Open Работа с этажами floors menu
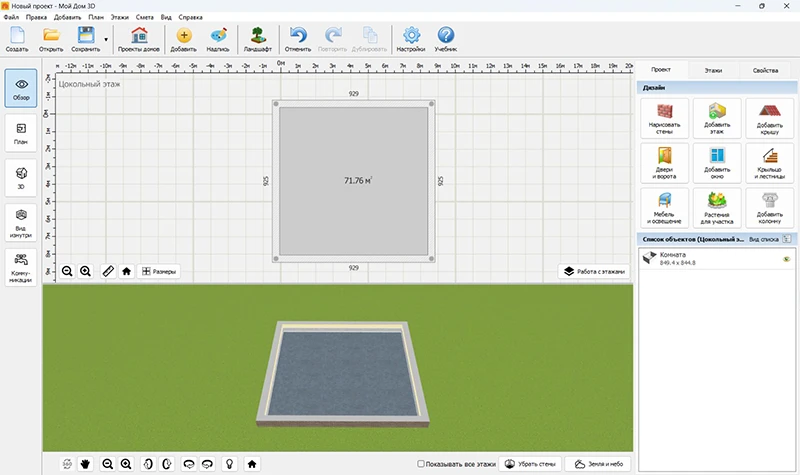The height and width of the screenshot is (475, 800). (x=595, y=271)
